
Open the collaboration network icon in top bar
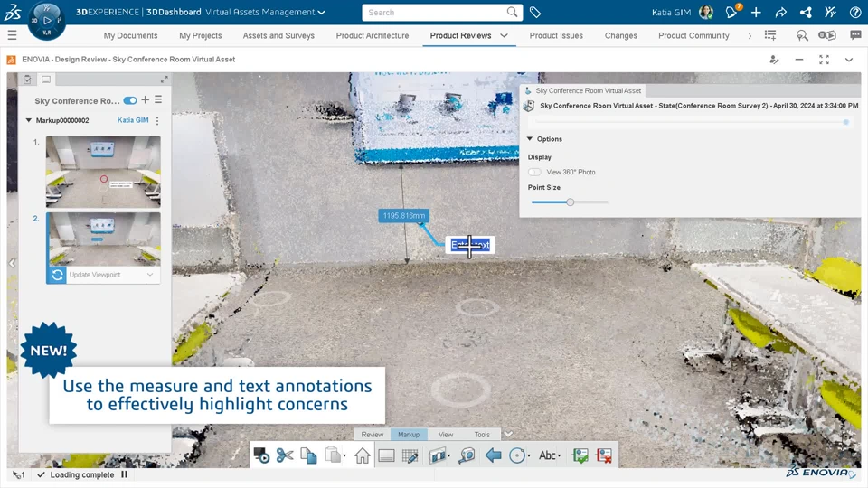click(806, 12)
